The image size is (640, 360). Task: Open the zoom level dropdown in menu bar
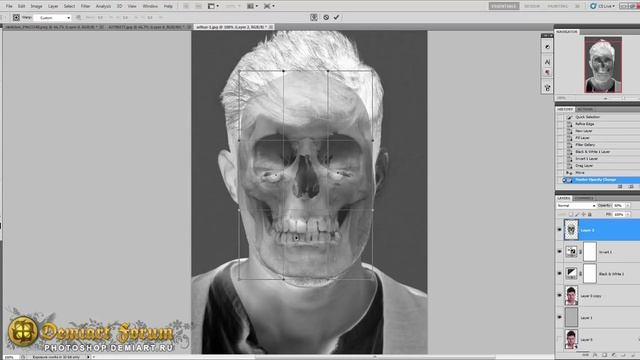(x=233, y=6)
